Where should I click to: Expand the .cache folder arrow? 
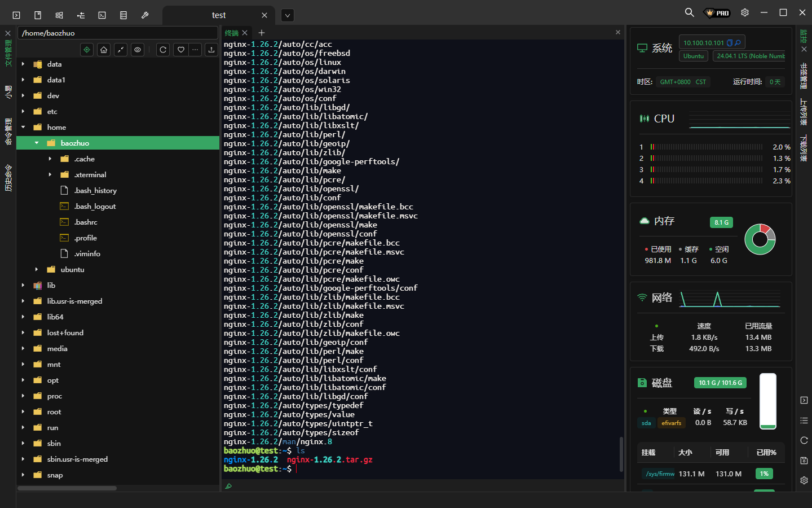click(x=50, y=159)
